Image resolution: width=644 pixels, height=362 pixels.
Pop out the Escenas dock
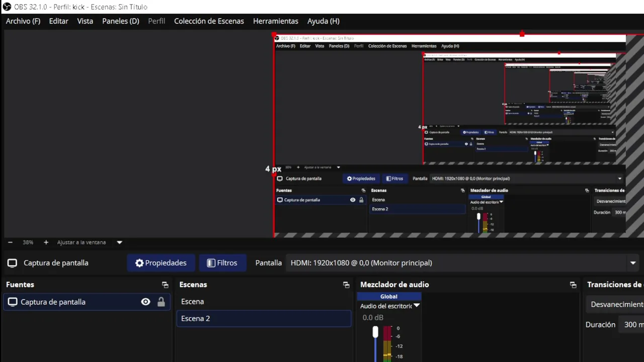click(x=346, y=285)
